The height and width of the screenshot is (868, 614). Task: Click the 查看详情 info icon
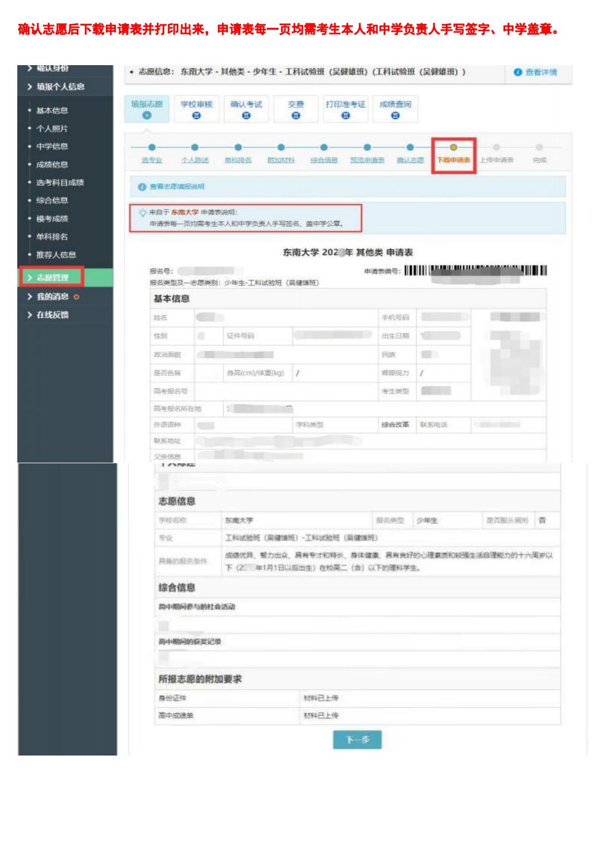click(x=518, y=72)
